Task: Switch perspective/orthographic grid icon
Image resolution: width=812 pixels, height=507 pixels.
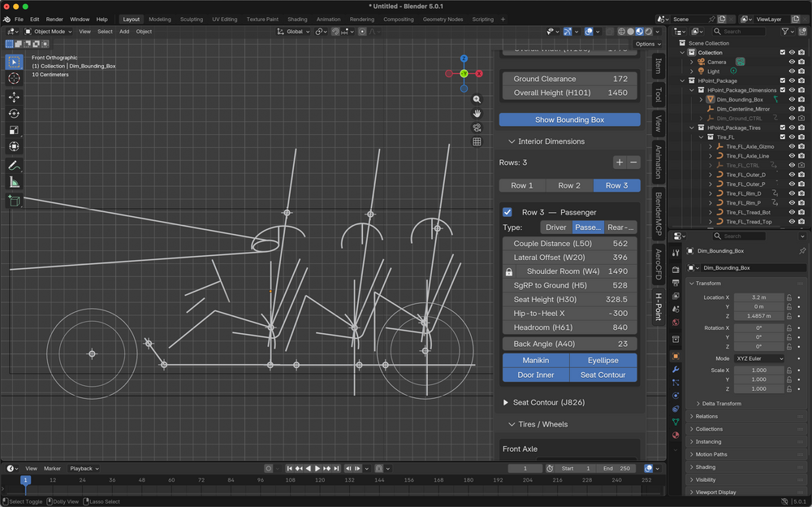Action: 477,141
